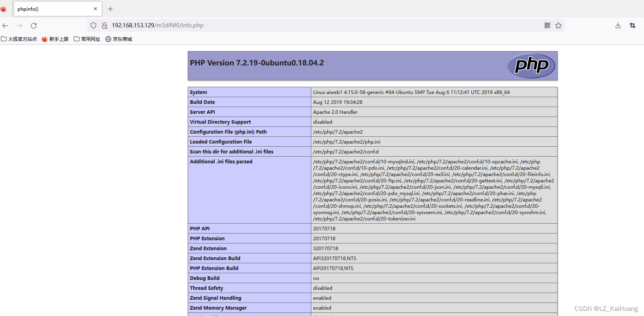Bookmark this page with the star icon
Image resolution: width=644 pixels, height=316 pixels.
point(558,25)
